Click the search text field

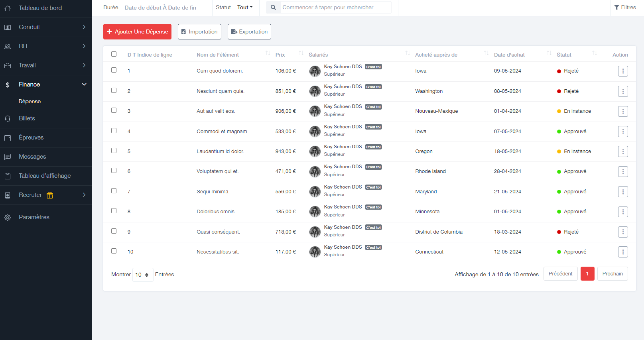tap(336, 8)
